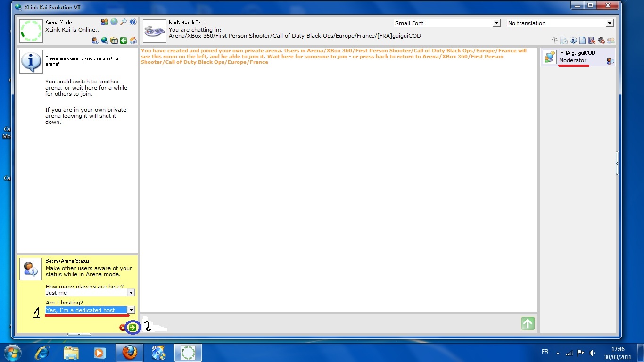Click the greyed users icon in chat toolbar
644x362 pixels.
pos(611,41)
